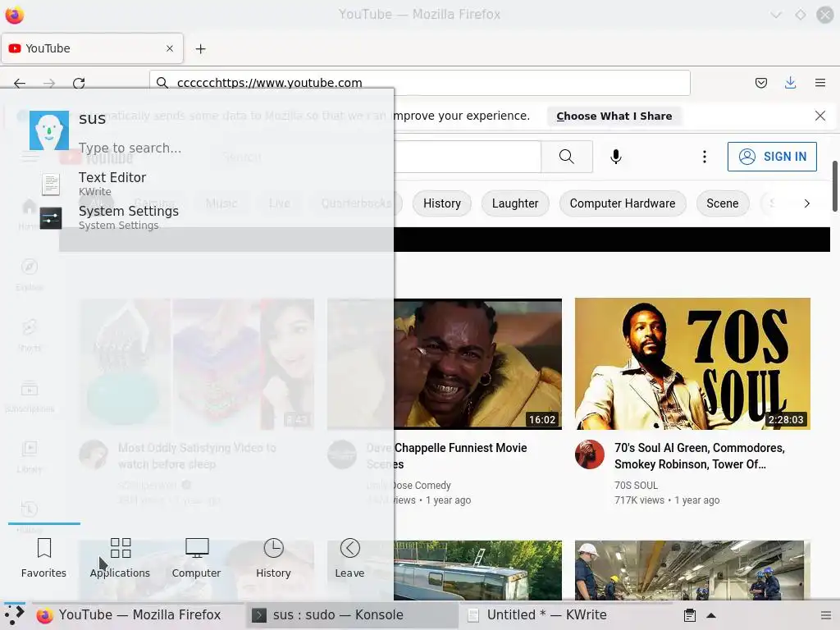Image resolution: width=840 pixels, height=630 pixels.
Task: Click the KDE application launcher icon
Action: pyautogui.click(x=14, y=615)
